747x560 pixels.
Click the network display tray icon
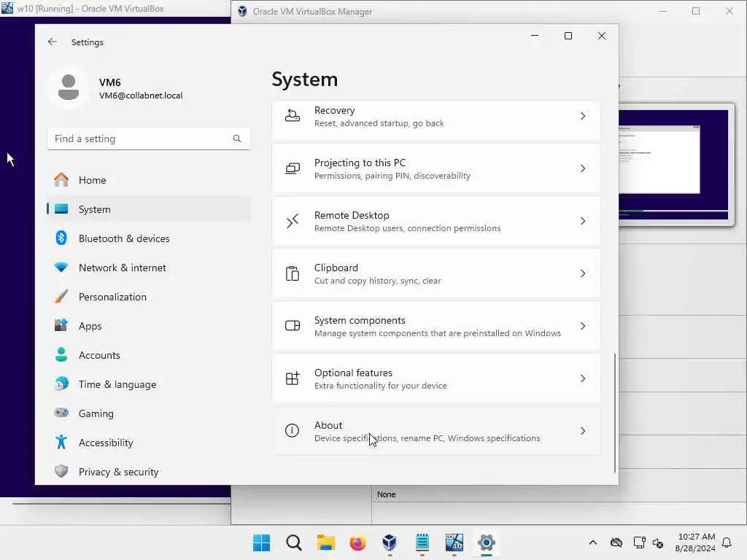coord(639,542)
